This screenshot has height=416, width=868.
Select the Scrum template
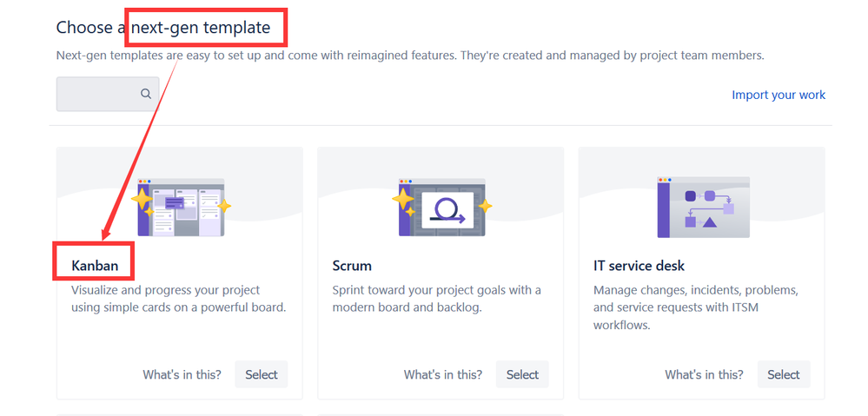click(x=522, y=374)
